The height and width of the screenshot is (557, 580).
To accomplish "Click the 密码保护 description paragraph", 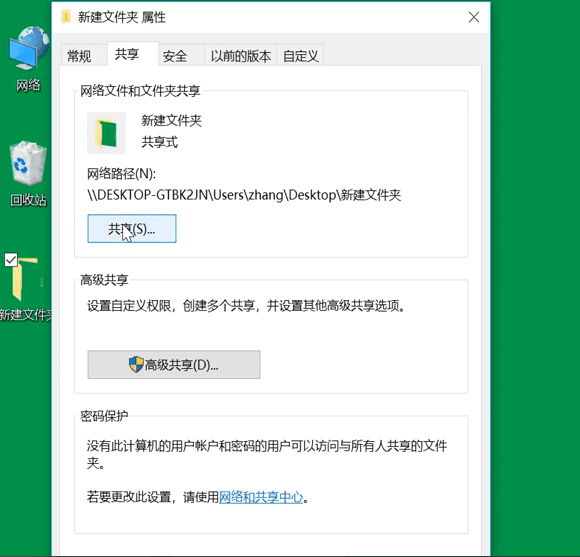I will click(x=267, y=454).
